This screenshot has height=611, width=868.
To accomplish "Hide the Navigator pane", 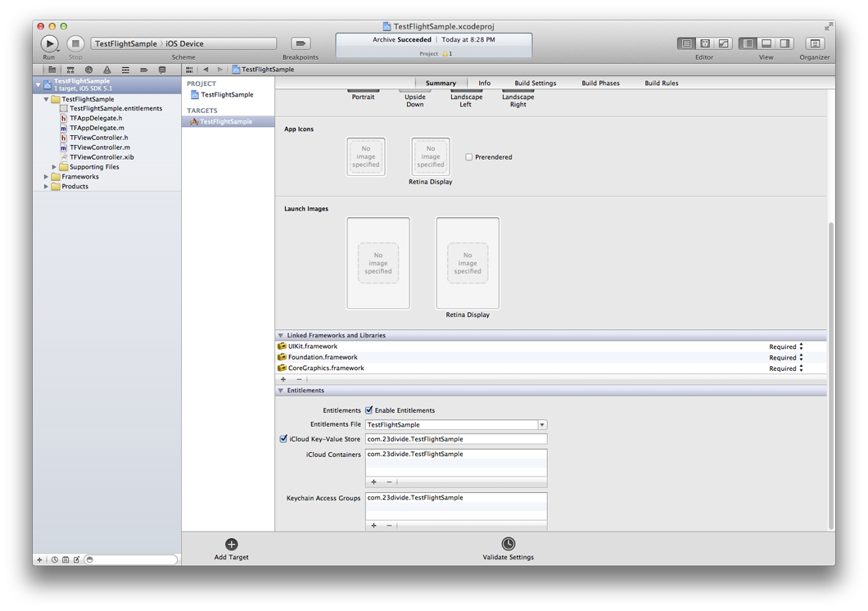I will 748,43.
